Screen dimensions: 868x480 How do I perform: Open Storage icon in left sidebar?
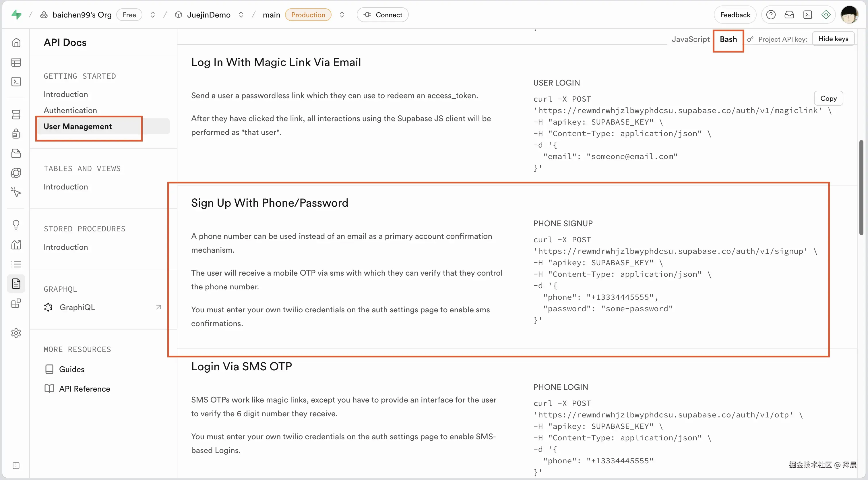tap(16, 153)
